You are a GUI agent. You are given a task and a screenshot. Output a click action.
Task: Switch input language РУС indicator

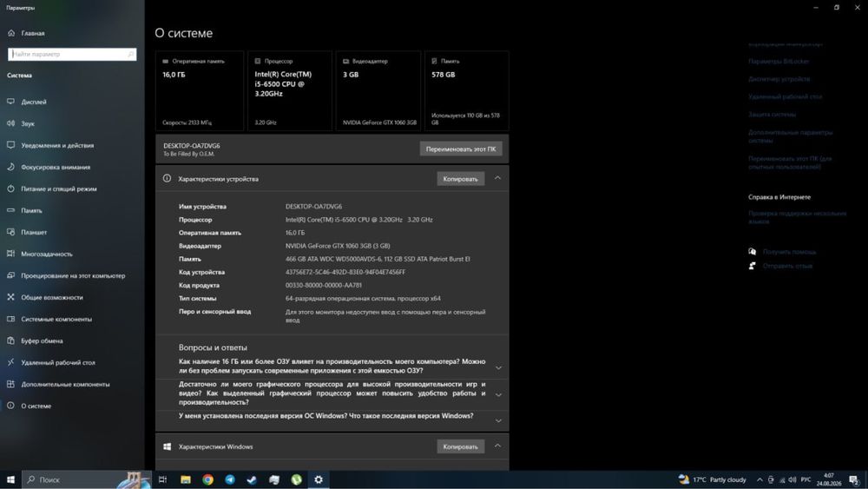[806, 479]
